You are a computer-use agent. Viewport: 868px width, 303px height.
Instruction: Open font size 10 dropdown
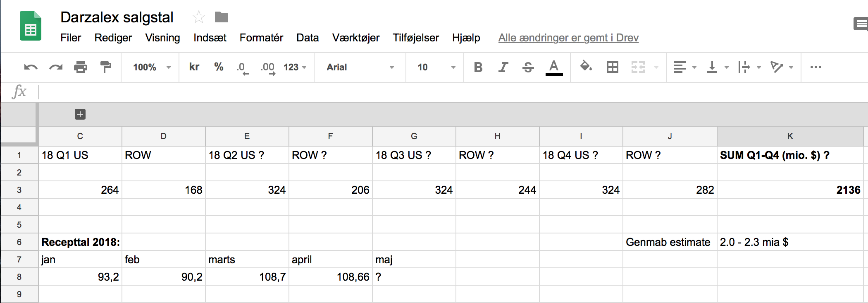tap(436, 67)
